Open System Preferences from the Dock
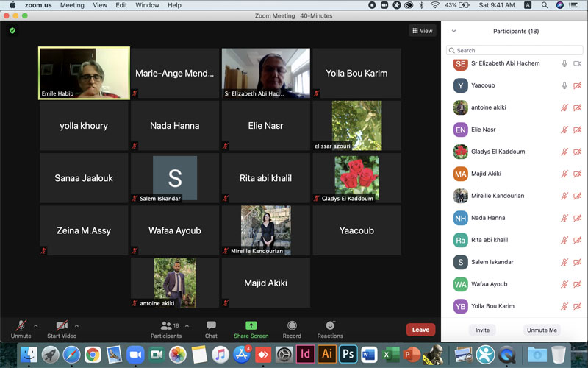The height and width of the screenshot is (368, 588). (x=284, y=355)
